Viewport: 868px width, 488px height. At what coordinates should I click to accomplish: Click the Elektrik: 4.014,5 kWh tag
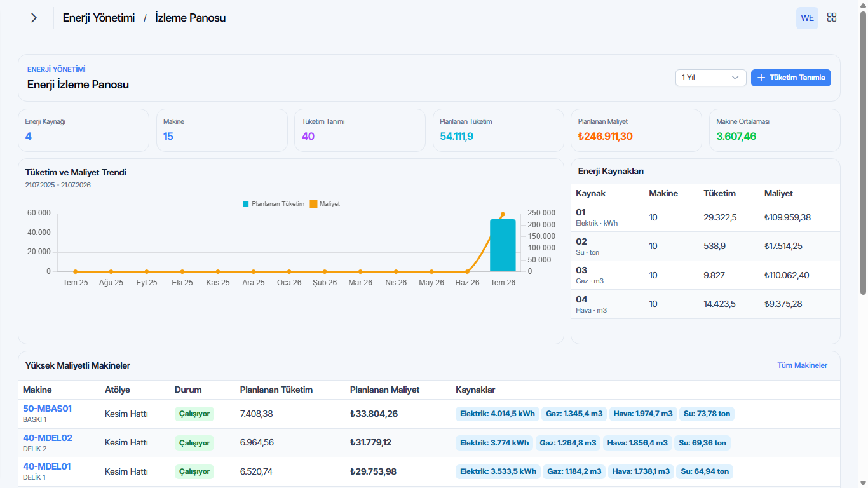498,414
